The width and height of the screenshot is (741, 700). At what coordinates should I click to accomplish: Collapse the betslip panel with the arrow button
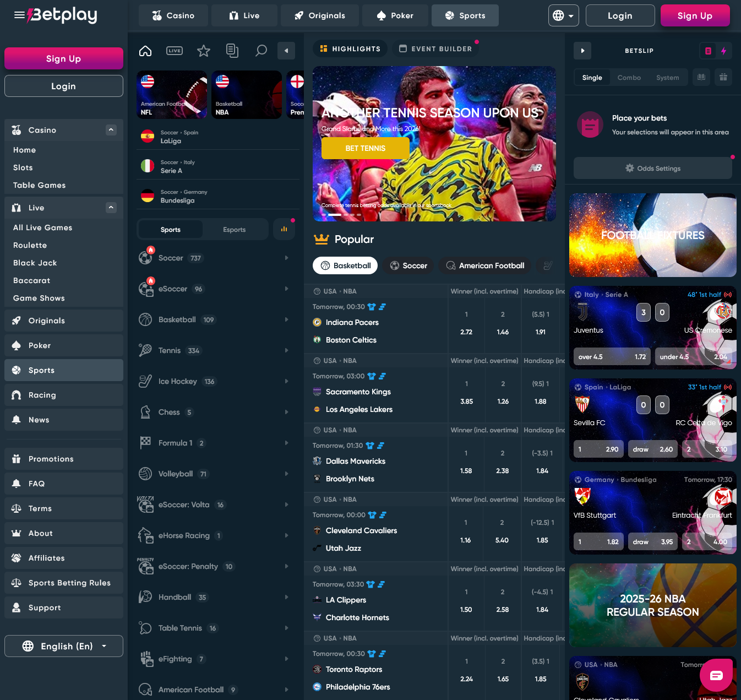(x=582, y=51)
